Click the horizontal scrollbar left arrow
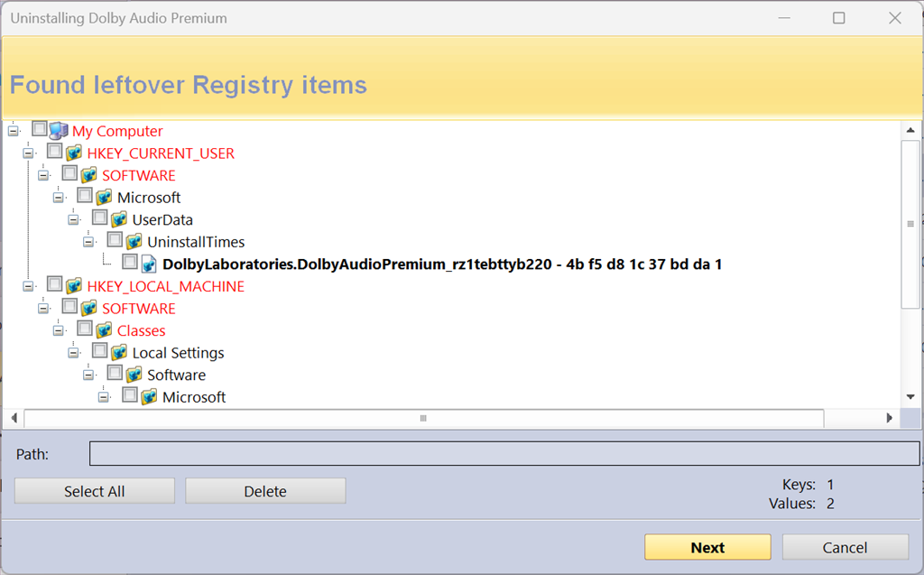Screen dimensions: 924x575 14,418
